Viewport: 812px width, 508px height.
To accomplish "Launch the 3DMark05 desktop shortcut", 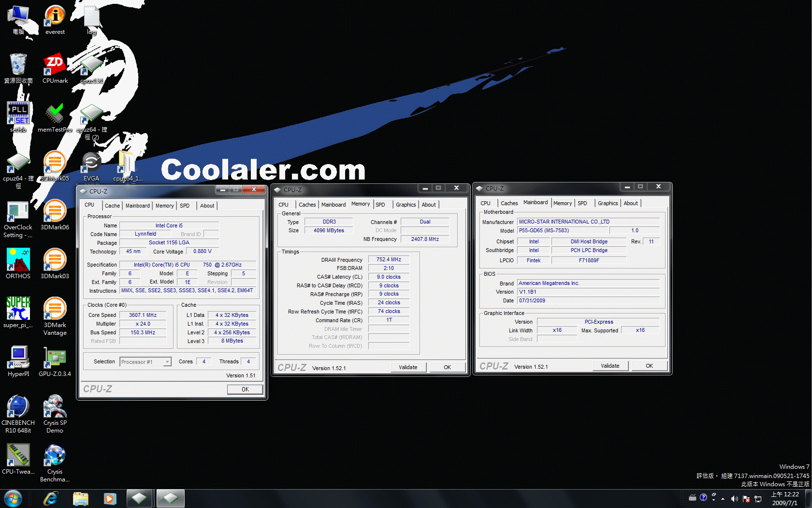I will (55, 166).
